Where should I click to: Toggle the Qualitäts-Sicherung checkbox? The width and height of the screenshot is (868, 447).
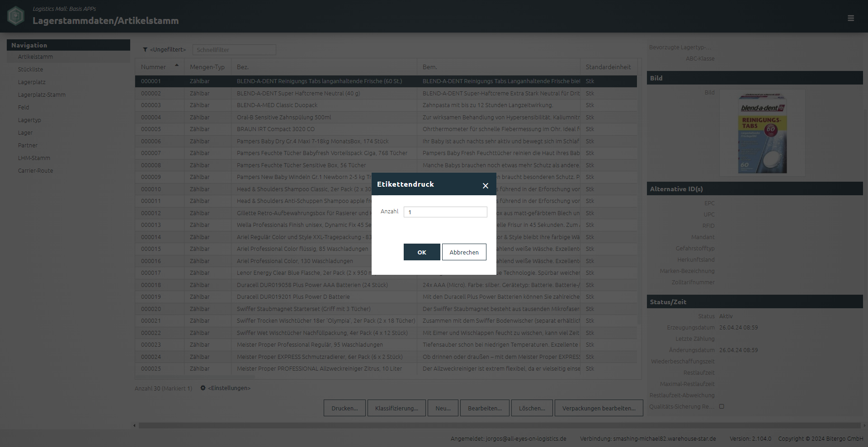(x=722, y=406)
